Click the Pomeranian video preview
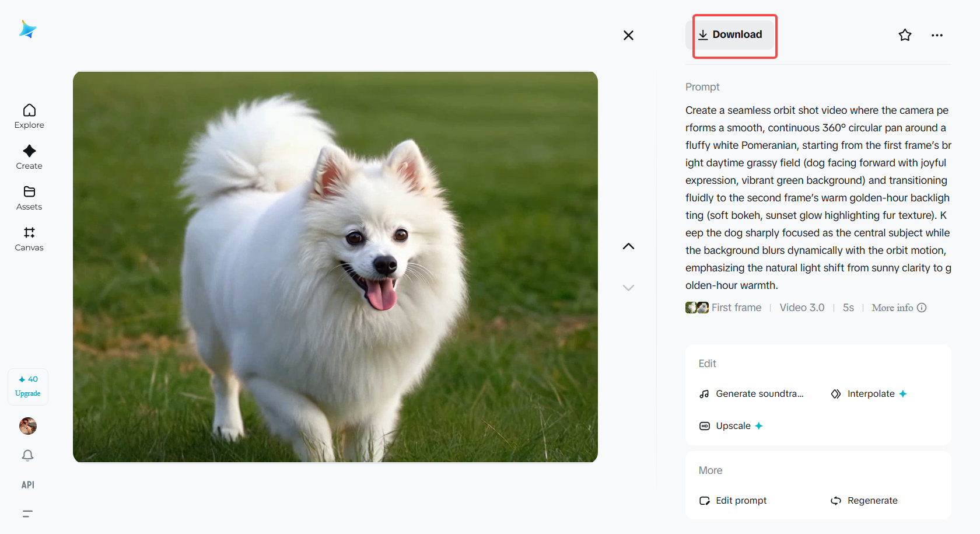The image size is (980, 534). (335, 267)
